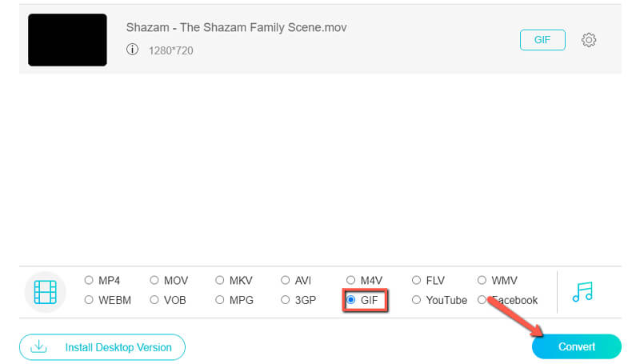Select the M4V format option
The height and width of the screenshot is (364, 640).
(x=351, y=281)
